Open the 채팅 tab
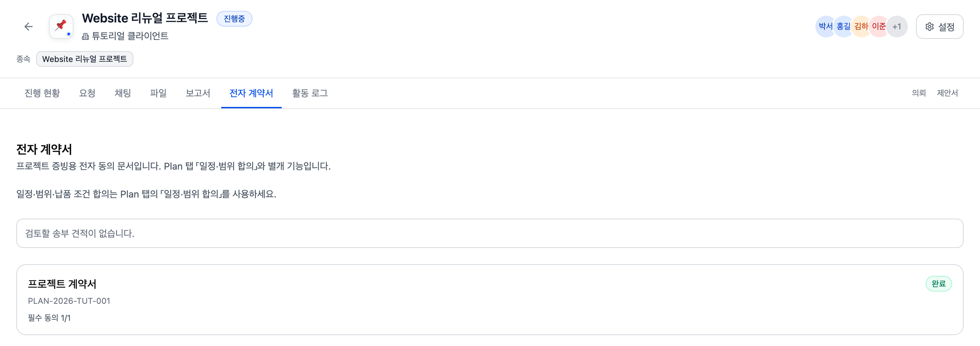Viewport: 980px width, 346px height. (123, 93)
